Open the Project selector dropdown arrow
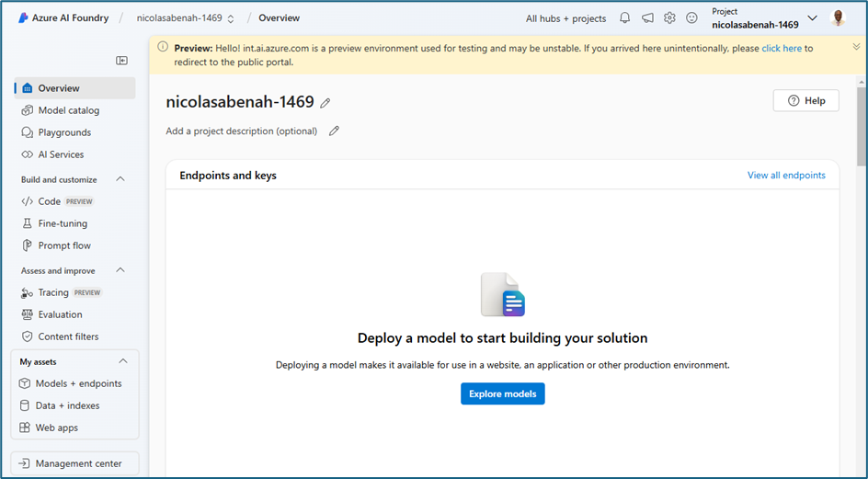This screenshot has height=479, width=868. tap(812, 18)
